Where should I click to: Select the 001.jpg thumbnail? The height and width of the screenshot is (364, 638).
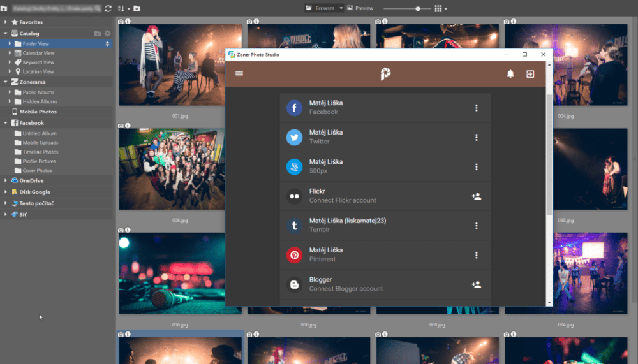(x=180, y=64)
